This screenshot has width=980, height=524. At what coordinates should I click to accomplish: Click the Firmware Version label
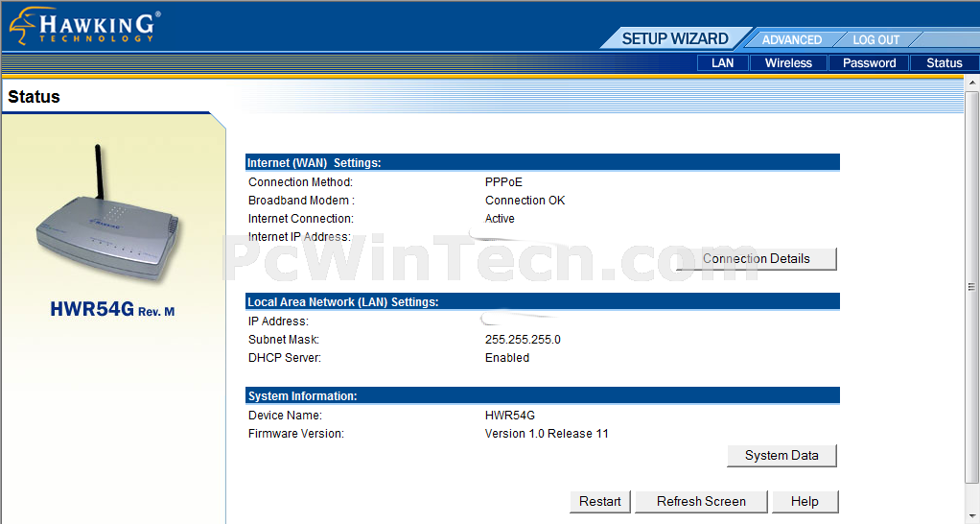[x=295, y=434]
